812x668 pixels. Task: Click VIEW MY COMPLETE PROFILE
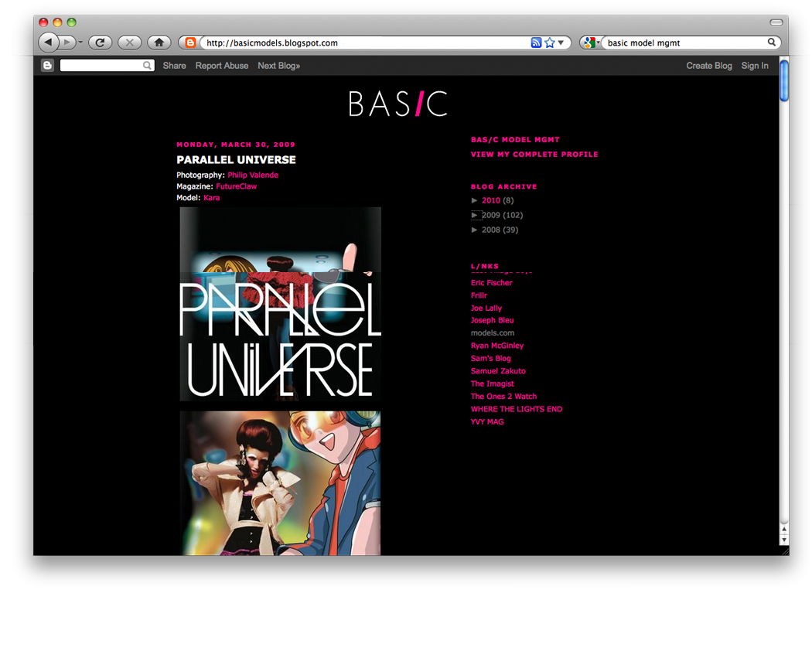pyautogui.click(x=534, y=155)
